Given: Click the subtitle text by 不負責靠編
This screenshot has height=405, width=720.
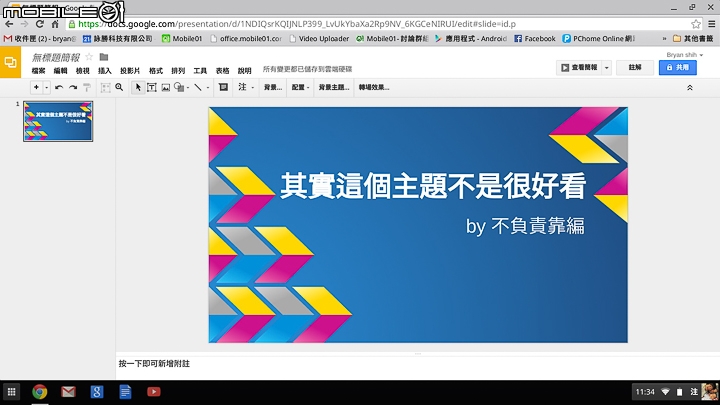Looking at the screenshot, I should tap(525, 226).
